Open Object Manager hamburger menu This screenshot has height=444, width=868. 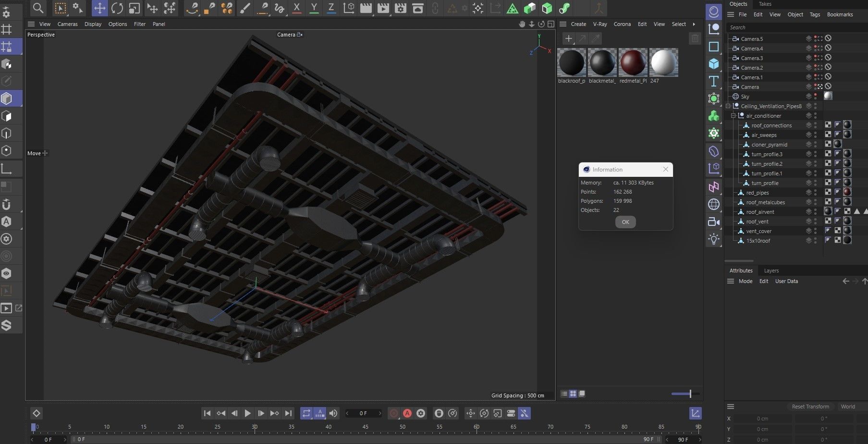click(731, 14)
